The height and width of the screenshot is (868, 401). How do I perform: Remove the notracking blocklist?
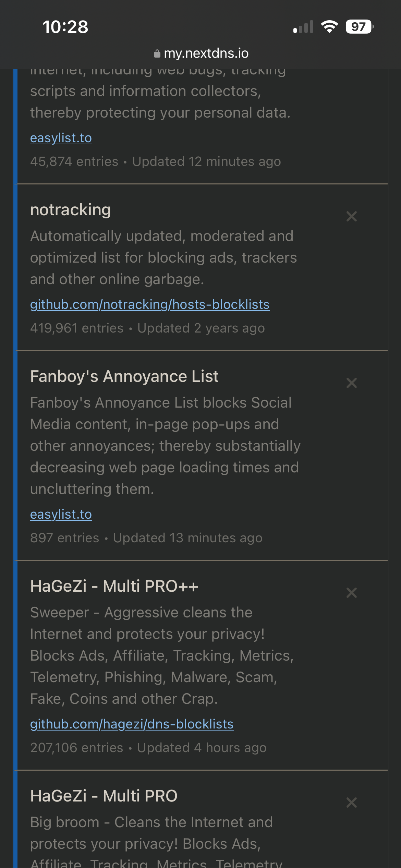coord(351,216)
